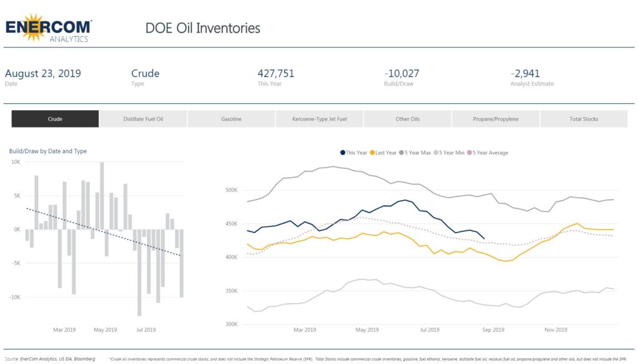Image resolution: width=638 pixels, height=364 pixels.
Task: Click the 5 Year Average color swatch
Action: [470, 152]
